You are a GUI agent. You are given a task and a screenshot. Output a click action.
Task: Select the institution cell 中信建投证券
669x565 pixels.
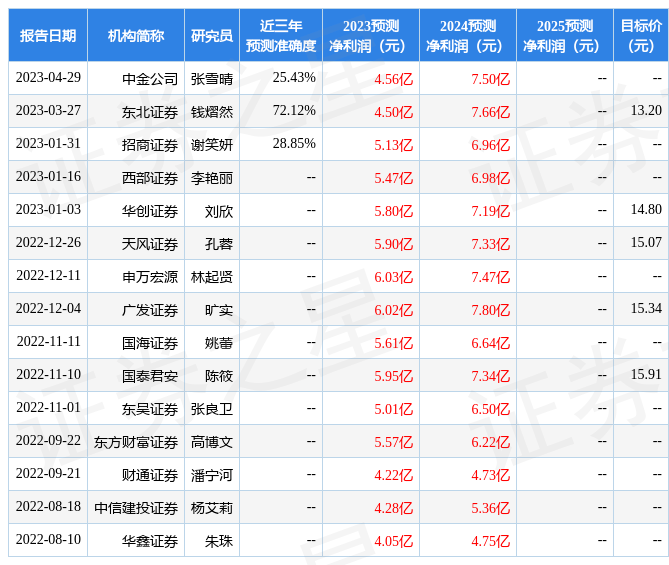point(136,508)
